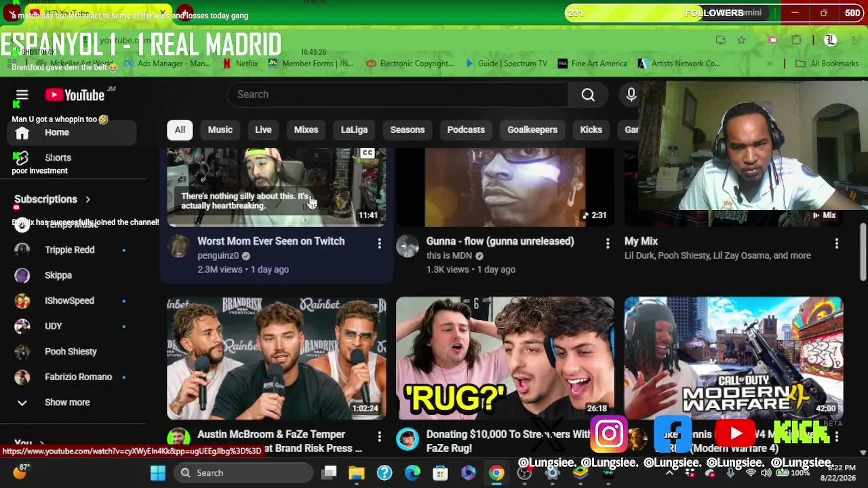
Task: Start voice search with the microphone
Action: 631,95
